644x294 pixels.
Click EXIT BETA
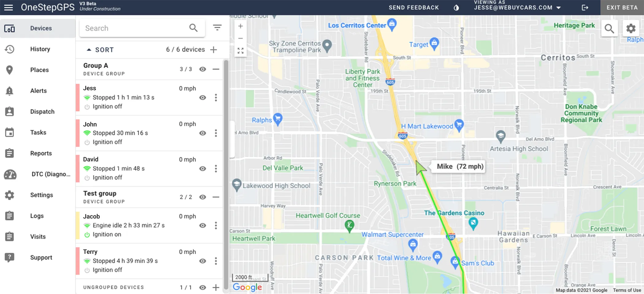(x=621, y=7)
